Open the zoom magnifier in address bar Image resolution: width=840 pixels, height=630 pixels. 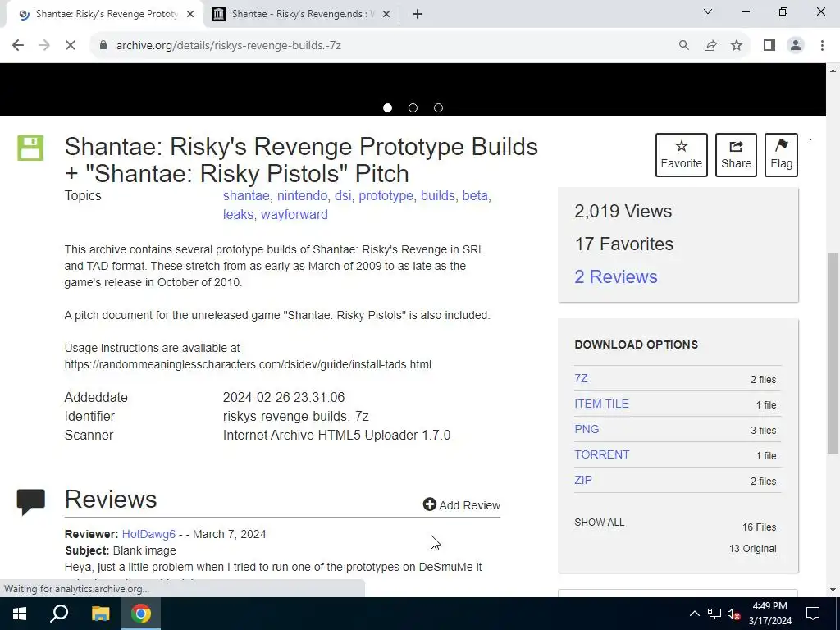pyautogui.click(x=683, y=46)
